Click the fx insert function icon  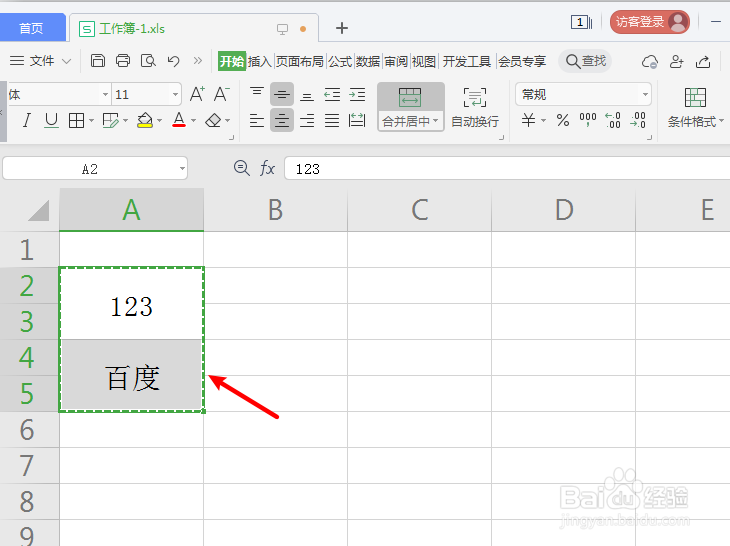coord(267,168)
